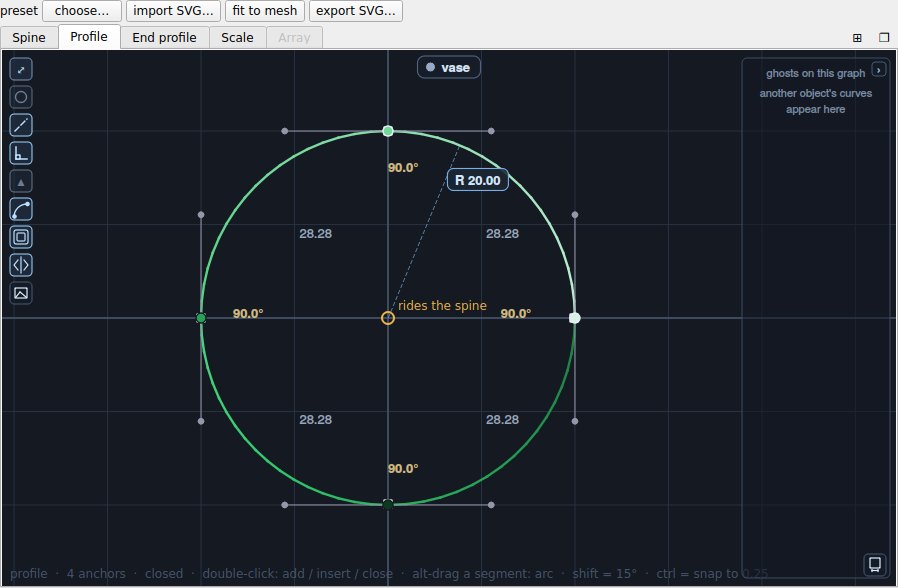Click the left anchor's upper tangent handle
Viewport: 898px width, 588px height.
click(201, 215)
